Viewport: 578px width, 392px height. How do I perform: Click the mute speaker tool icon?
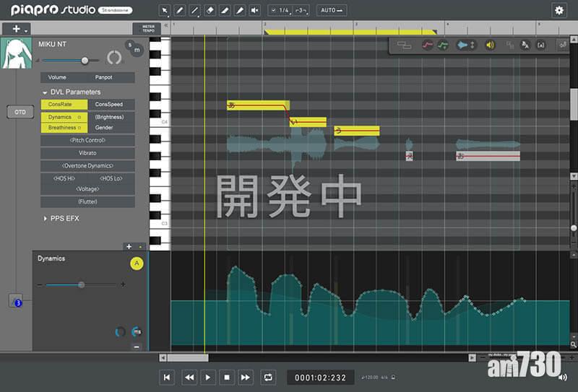click(254, 10)
